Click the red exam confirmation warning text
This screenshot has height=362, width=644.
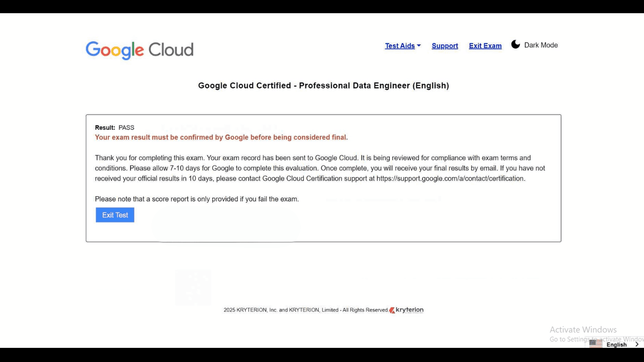[x=221, y=138]
